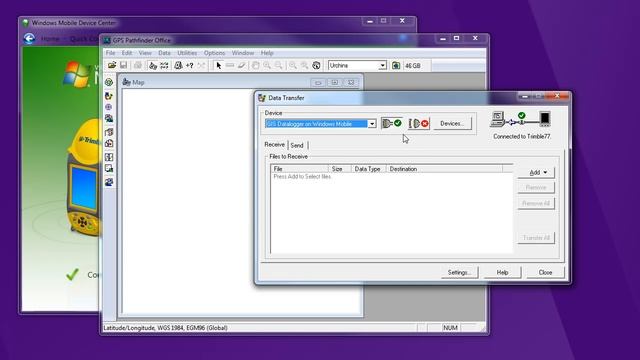The image size is (640, 360).
Task: Click the Data Transfer sidebar utility icon
Action: point(109,96)
